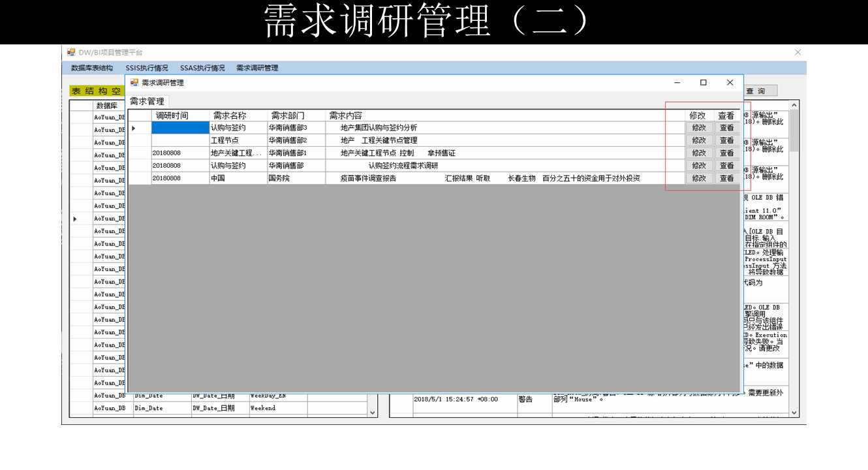868x470 pixels.
Task: Click 查看 button for 华南销售部1 row
Action: click(x=727, y=153)
